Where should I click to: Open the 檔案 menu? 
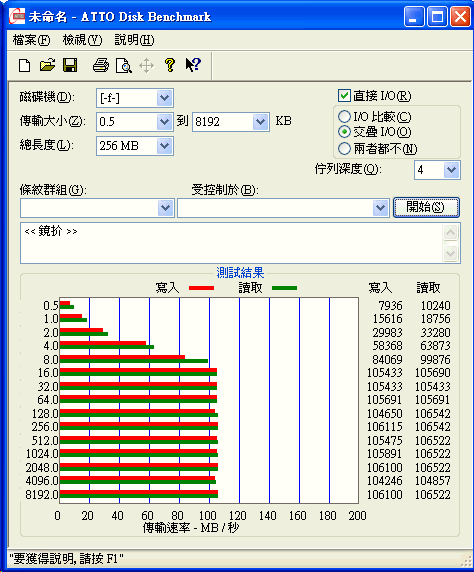pyautogui.click(x=31, y=40)
